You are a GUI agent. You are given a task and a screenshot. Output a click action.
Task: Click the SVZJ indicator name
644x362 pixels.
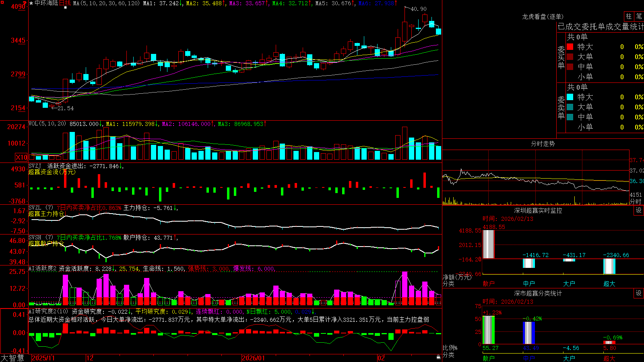[35, 166]
